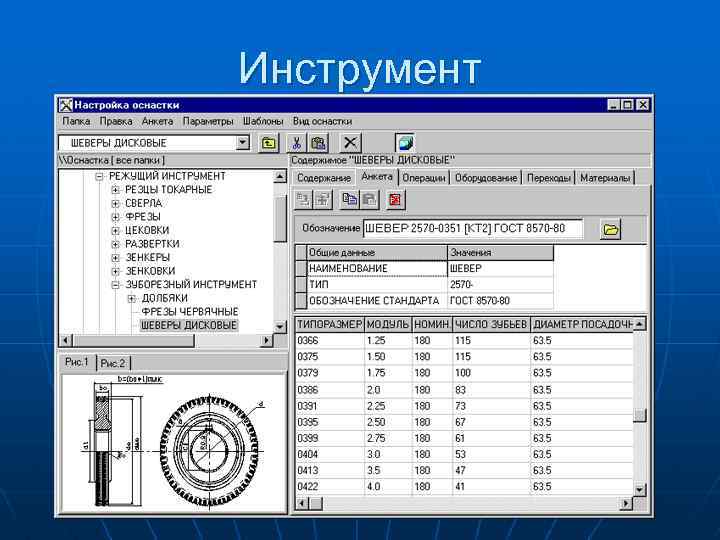
Task: Click the ГОСТ 8570-80 value cell
Action: coord(501,301)
